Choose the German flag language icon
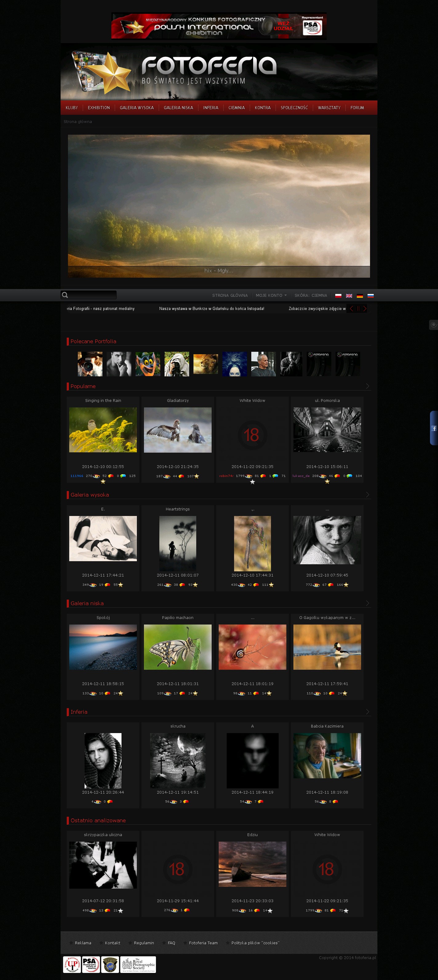The width and height of the screenshot is (438, 980). pyautogui.click(x=360, y=296)
